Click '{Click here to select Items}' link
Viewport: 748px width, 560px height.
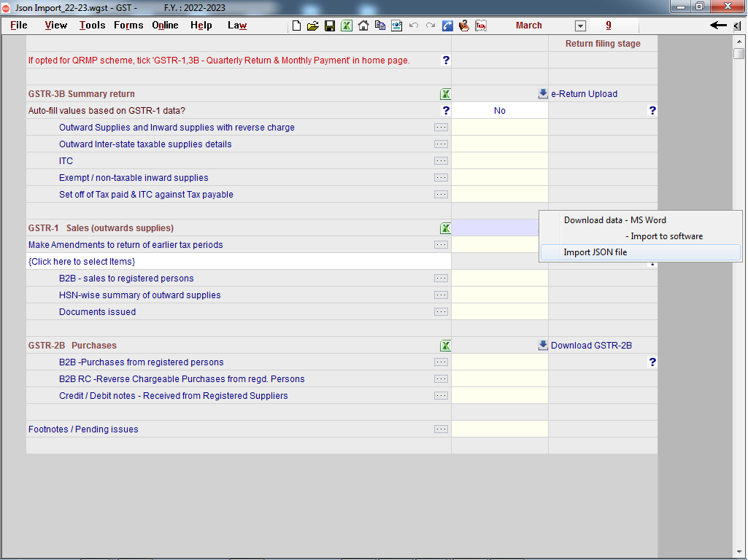82,262
